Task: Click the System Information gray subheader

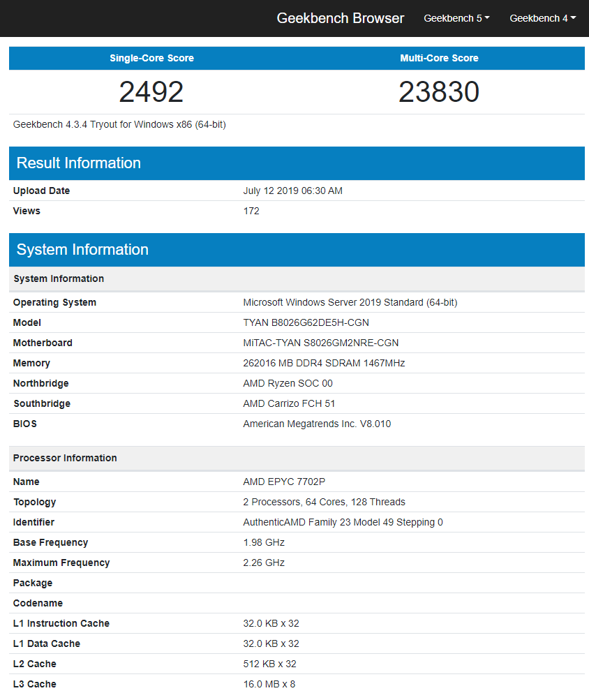Action: (x=59, y=278)
